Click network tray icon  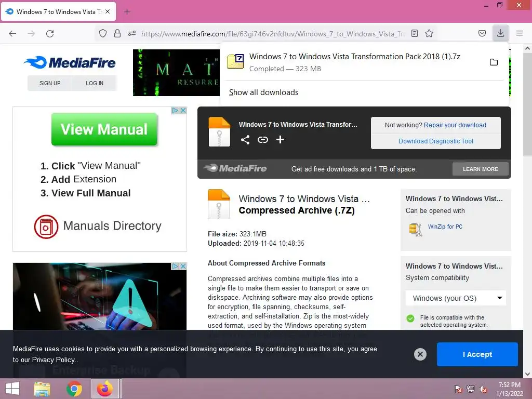click(471, 389)
